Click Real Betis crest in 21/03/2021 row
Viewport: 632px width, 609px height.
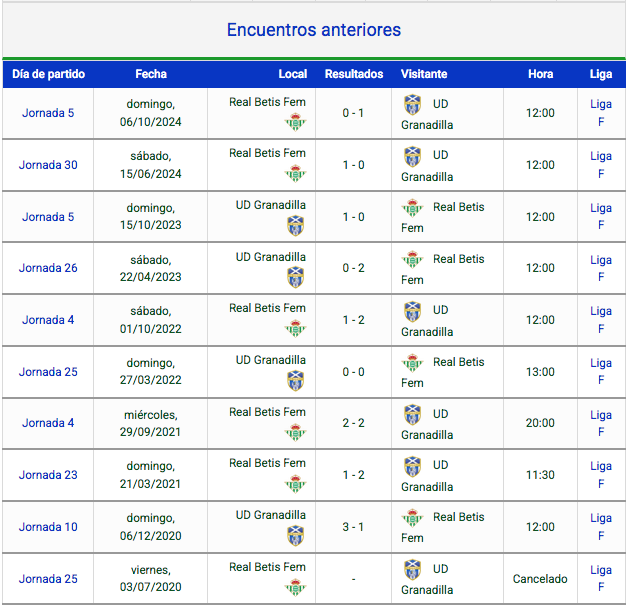pyautogui.click(x=297, y=485)
